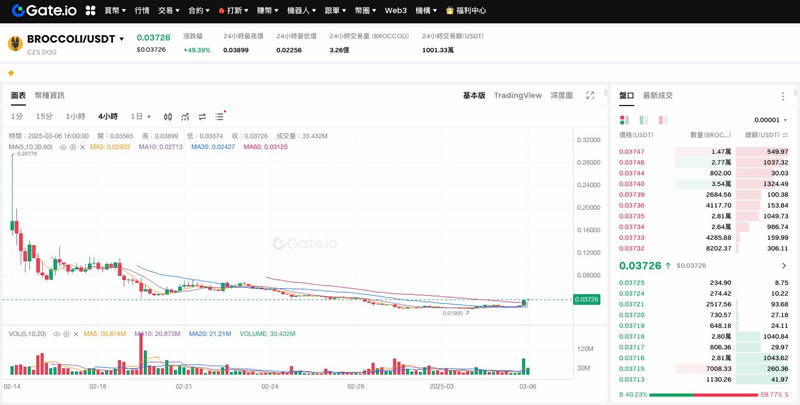Click the BROCCOLI coin avatar icon
Image resolution: width=800 pixels, height=405 pixels.
[x=15, y=43]
